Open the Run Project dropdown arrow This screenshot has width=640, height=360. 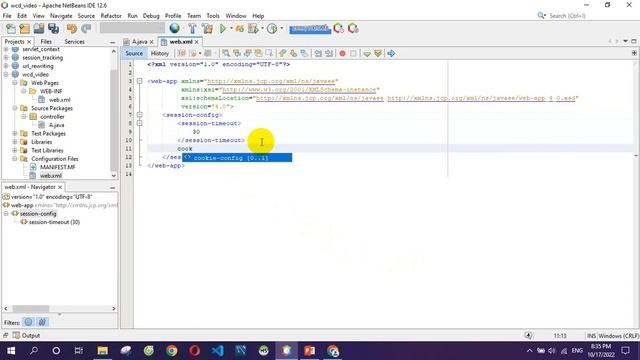click(x=231, y=29)
